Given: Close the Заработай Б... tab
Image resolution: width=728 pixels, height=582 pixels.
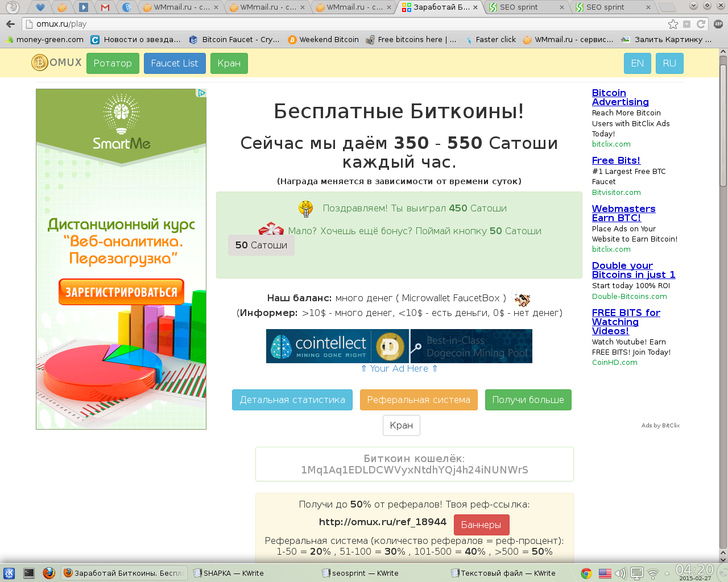Looking at the screenshot, I should (x=475, y=7).
